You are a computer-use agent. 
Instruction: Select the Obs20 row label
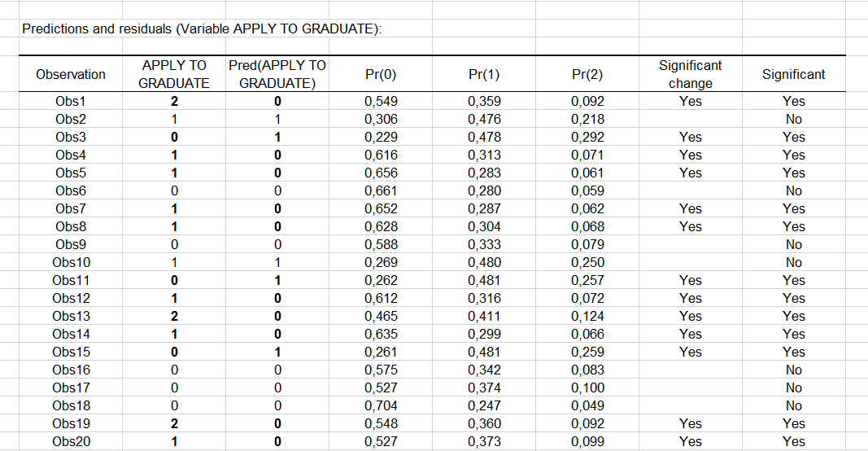coord(71,442)
